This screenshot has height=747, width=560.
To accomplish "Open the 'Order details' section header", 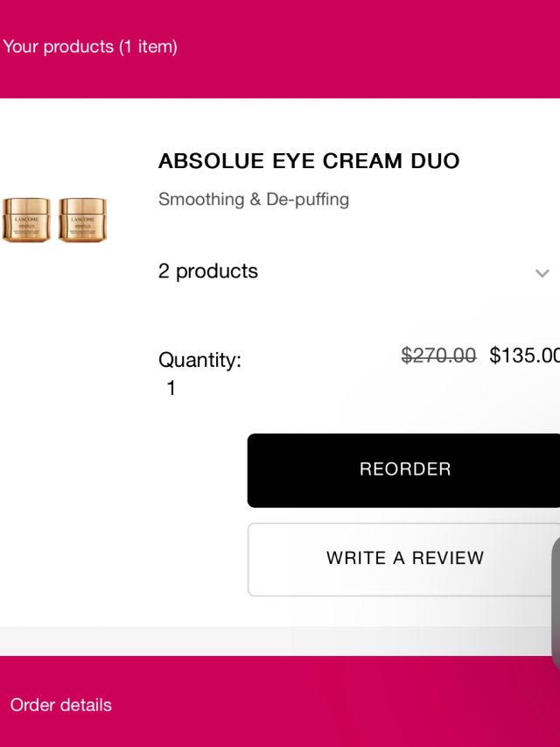I will [x=61, y=705].
